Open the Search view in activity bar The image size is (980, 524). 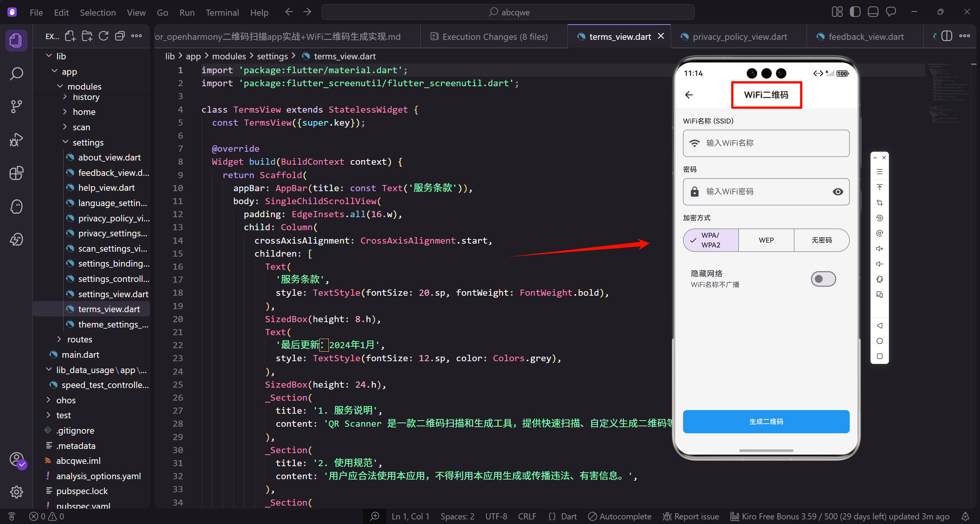[x=16, y=73]
